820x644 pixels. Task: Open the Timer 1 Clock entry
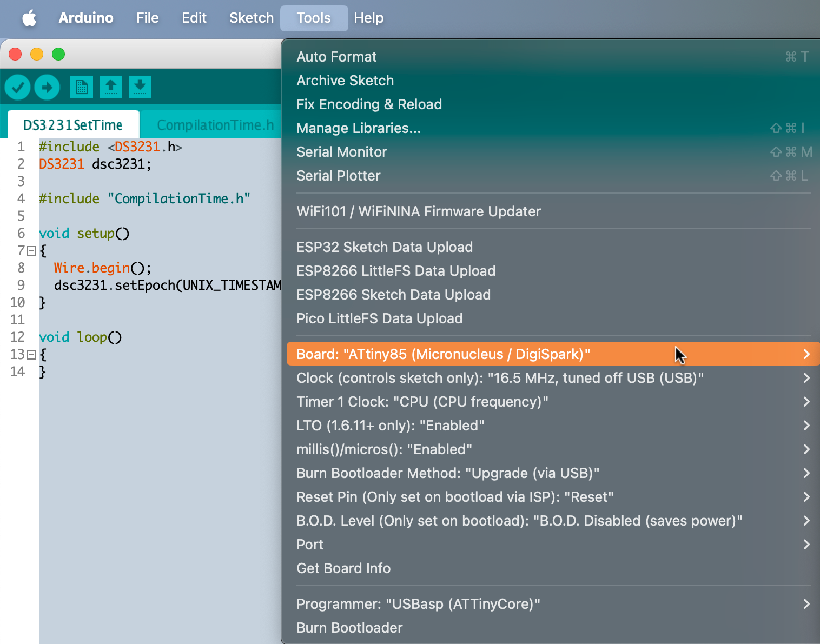point(553,402)
